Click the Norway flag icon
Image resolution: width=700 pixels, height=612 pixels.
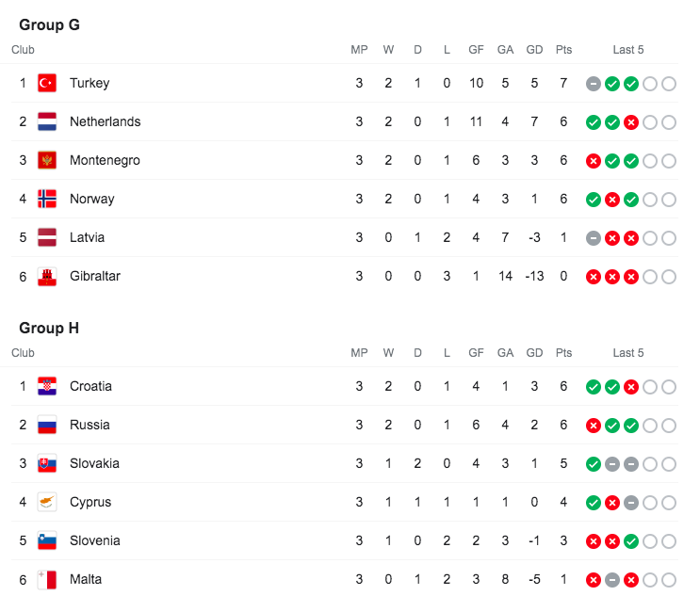[x=47, y=199]
